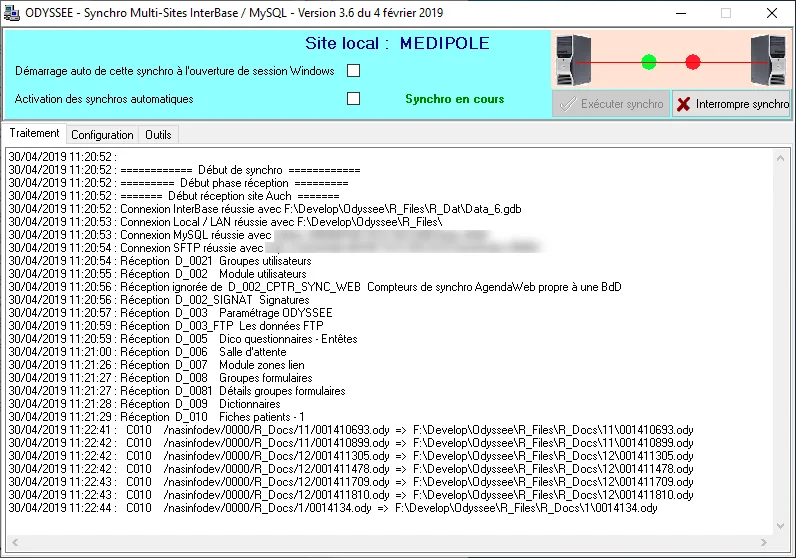Close the ODYSSEE window
Image resolution: width=796 pixels, height=558 pixels.
pyautogui.click(x=772, y=13)
